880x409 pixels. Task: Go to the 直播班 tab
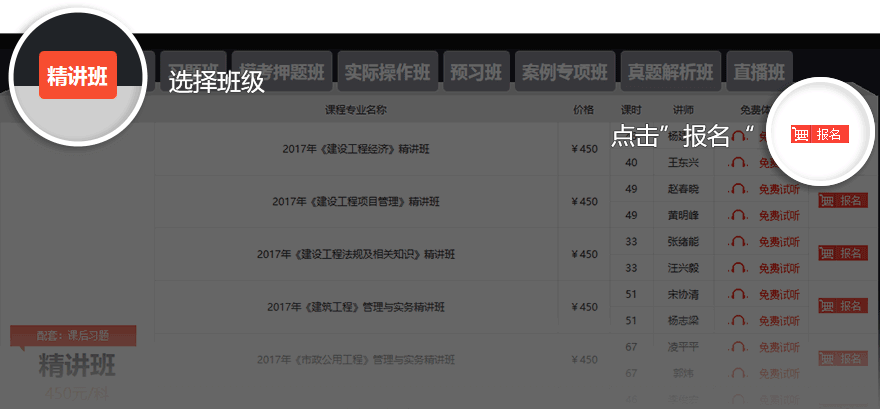point(759,72)
